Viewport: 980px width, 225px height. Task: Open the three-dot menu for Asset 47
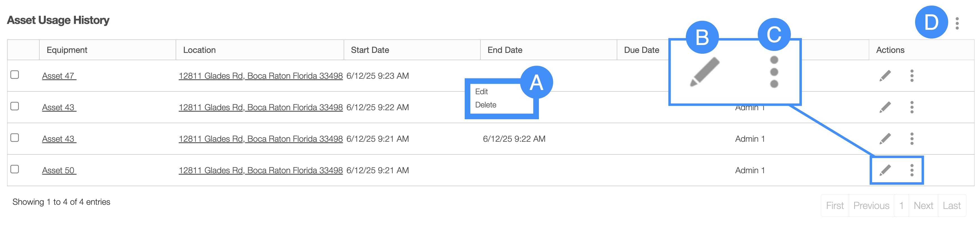tap(911, 76)
